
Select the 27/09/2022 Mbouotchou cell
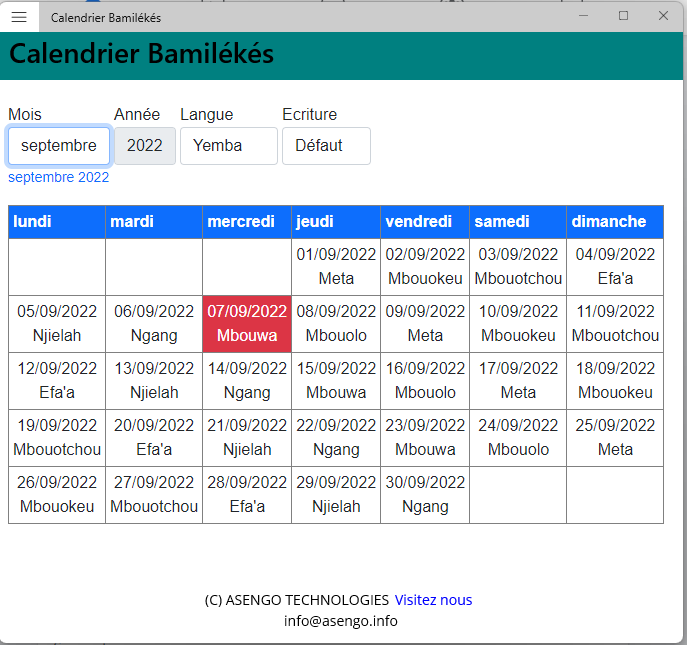coord(154,495)
